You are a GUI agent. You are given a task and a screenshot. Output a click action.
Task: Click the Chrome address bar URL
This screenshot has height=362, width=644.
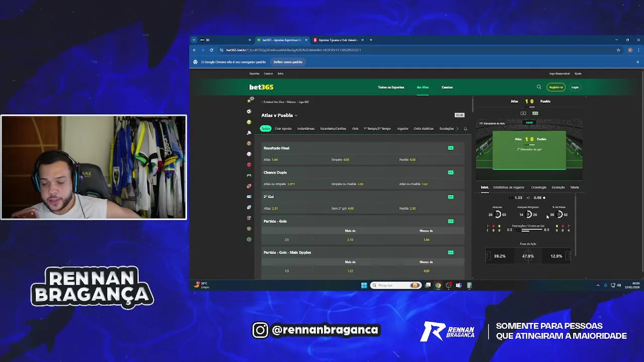[x=293, y=50]
